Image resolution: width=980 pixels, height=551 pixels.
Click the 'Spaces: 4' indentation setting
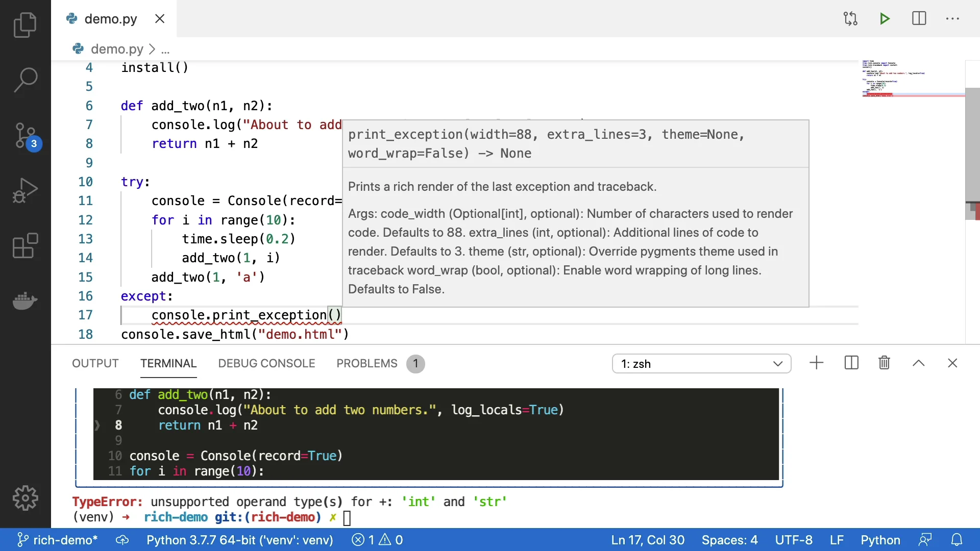729,540
